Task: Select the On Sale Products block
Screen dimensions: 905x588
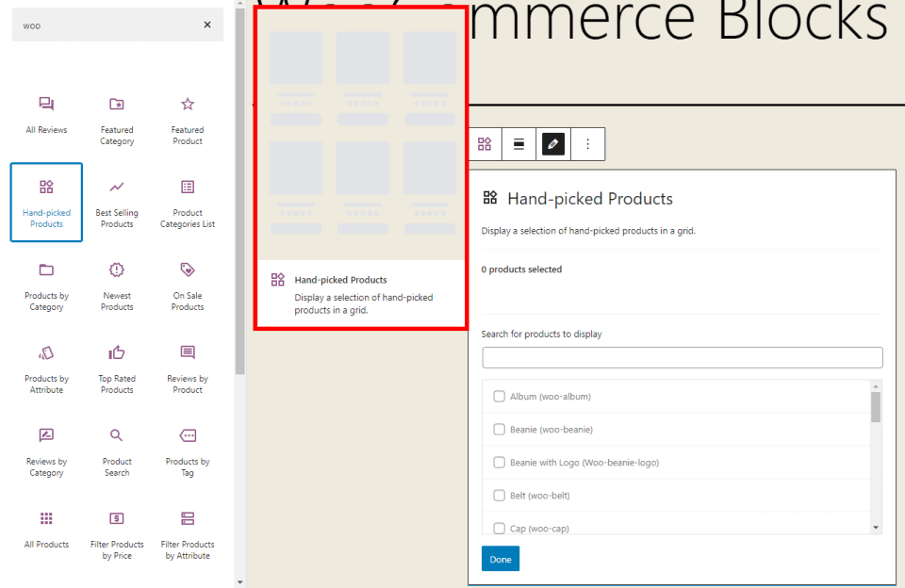Action: click(187, 283)
